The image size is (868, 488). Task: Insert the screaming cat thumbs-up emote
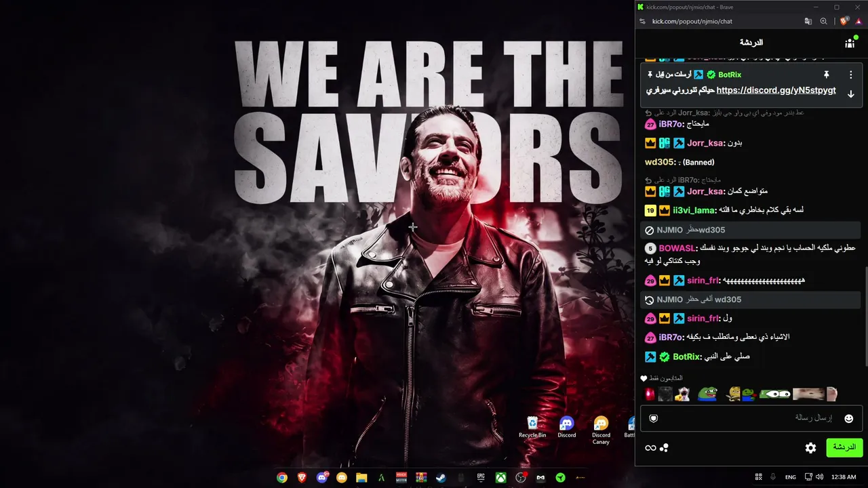[682, 394]
